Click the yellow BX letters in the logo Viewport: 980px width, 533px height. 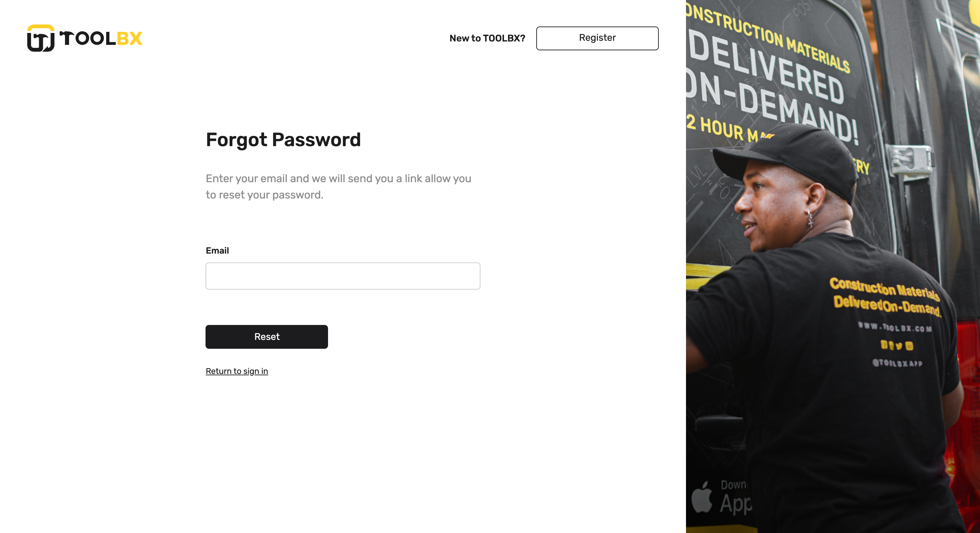(x=129, y=38)
